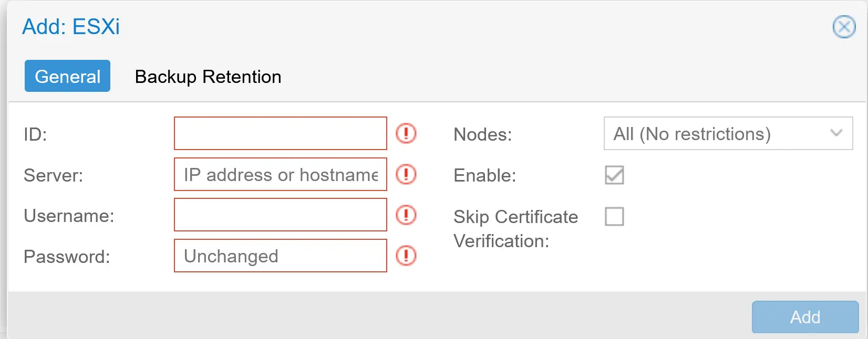
Task: Click the "Add: ESXi" title text
Action: [70, 27]
